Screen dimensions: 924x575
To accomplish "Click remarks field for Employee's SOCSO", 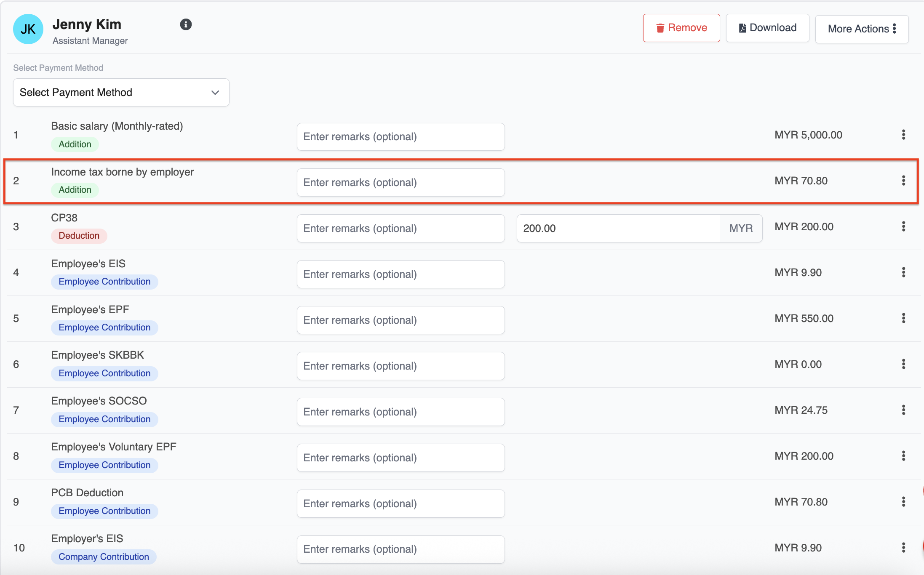I will [x=401, y=412].
